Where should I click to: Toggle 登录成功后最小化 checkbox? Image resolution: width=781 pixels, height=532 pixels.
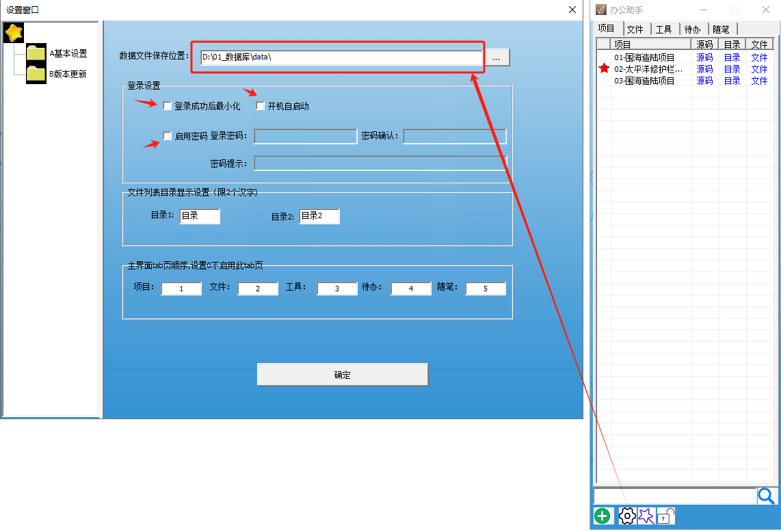click(168, 105)
